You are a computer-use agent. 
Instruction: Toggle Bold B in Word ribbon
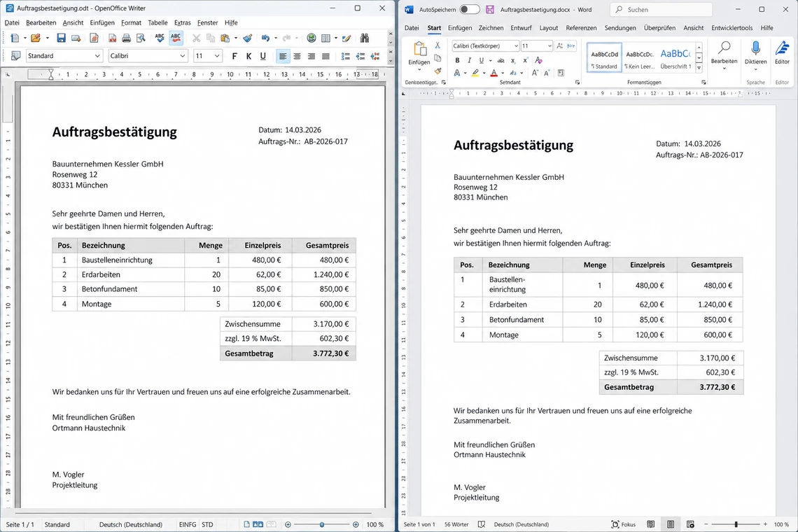(457, 61)
